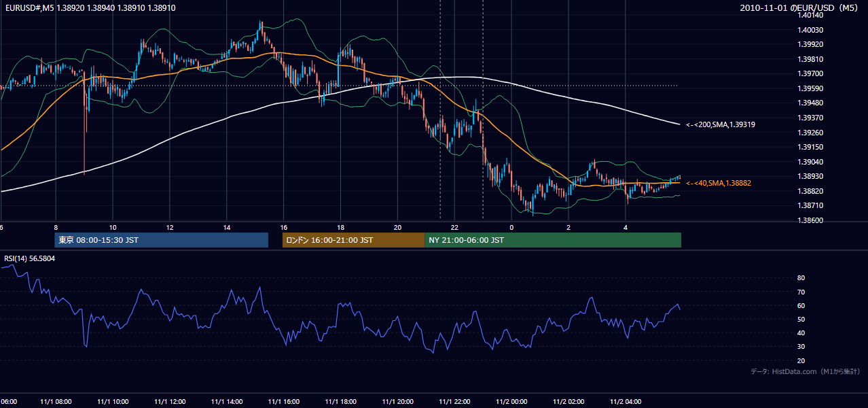Image resolution: width=868 pixels, height=408 pixels.
Task: Click the 11/1 16:00 bottom time label
Action: pyautogui.click(x=284, y=401)
